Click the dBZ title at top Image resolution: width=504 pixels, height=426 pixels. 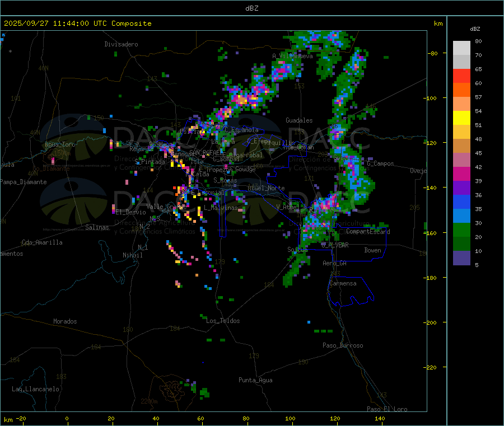coord(251,8)
